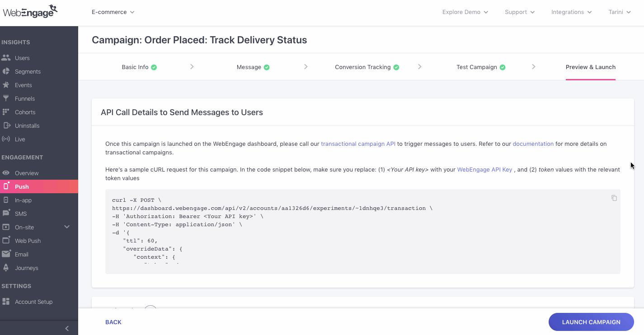
Task: Click the On-site window icon
Action: tap(6, 227)
